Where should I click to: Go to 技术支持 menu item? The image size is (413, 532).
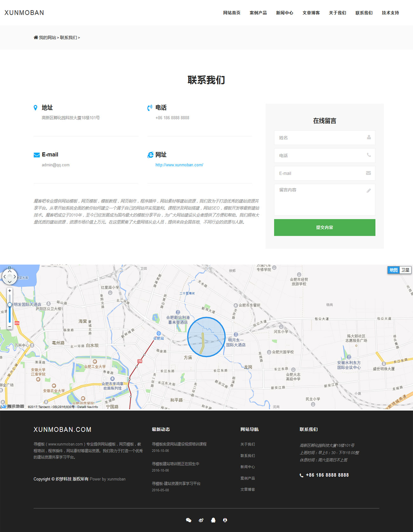[390, 13]
